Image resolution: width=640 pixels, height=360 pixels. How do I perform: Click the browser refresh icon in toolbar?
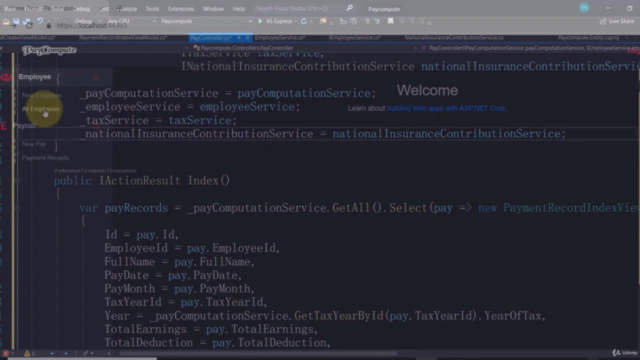(304, 21)
